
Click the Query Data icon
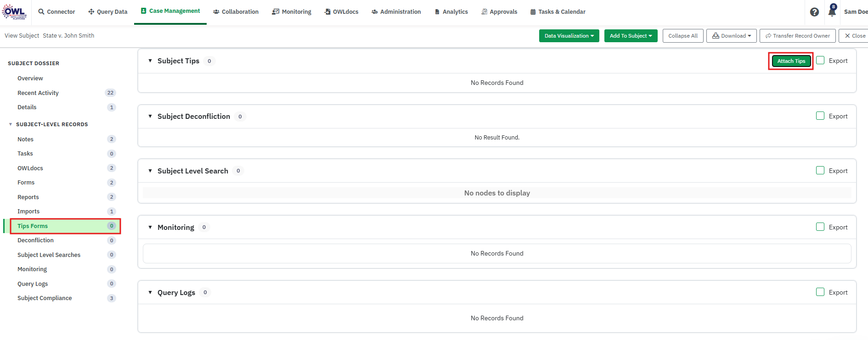click(91, 11)
